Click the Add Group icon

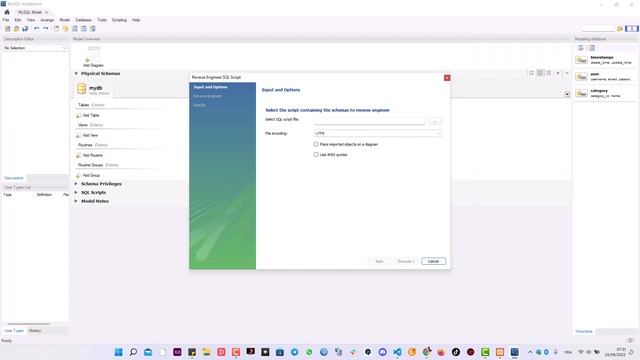78,176
